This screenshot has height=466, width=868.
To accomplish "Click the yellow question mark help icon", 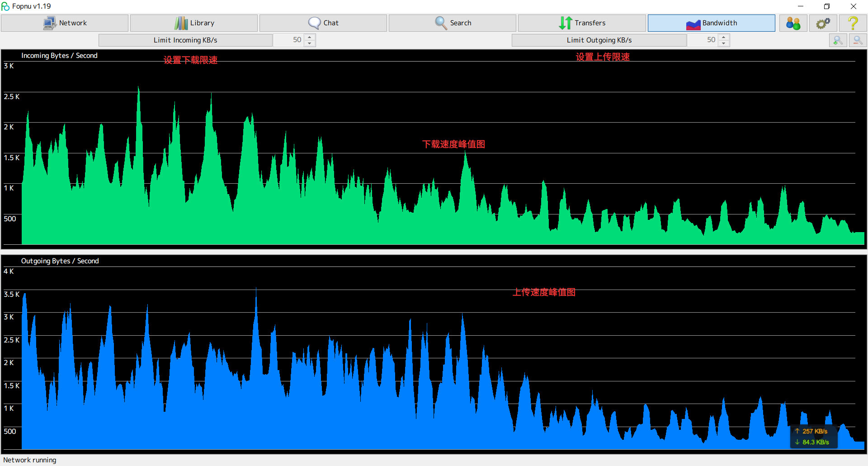I will (x=853, y=23).
